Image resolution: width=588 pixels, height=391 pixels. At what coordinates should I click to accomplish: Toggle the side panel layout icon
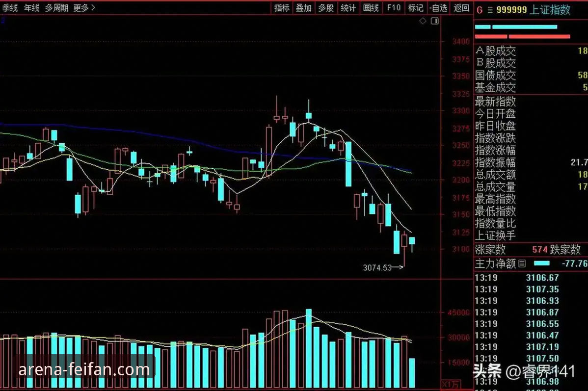[x=435, y=21]
